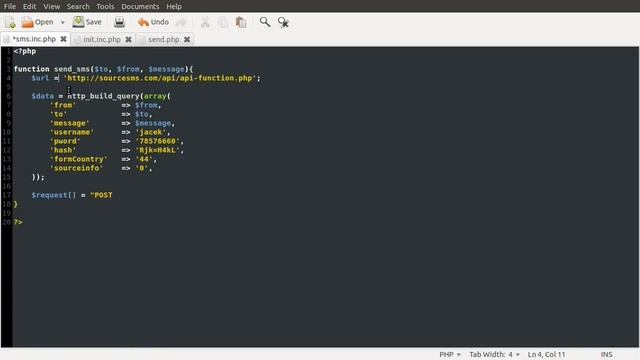Click the "POST string on line 17
The image size is (640, 360).
tap(101, 195)
